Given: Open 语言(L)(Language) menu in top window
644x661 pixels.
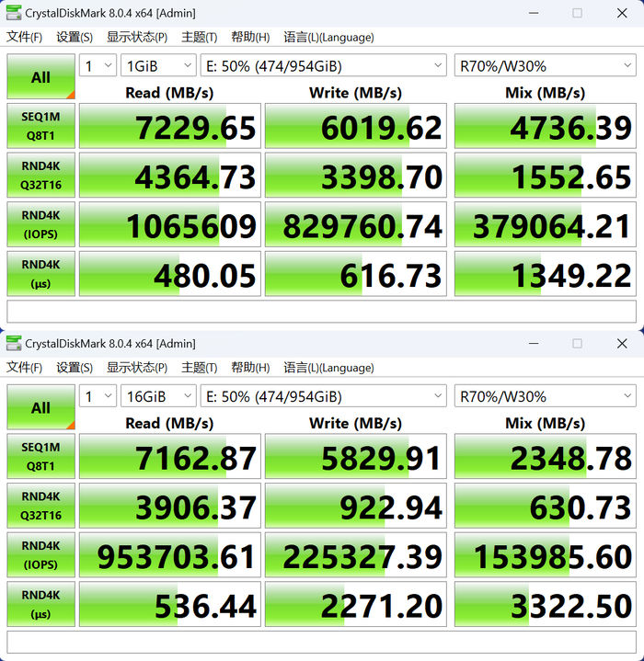Looking at the screenshot, I should tap(328, 37).
